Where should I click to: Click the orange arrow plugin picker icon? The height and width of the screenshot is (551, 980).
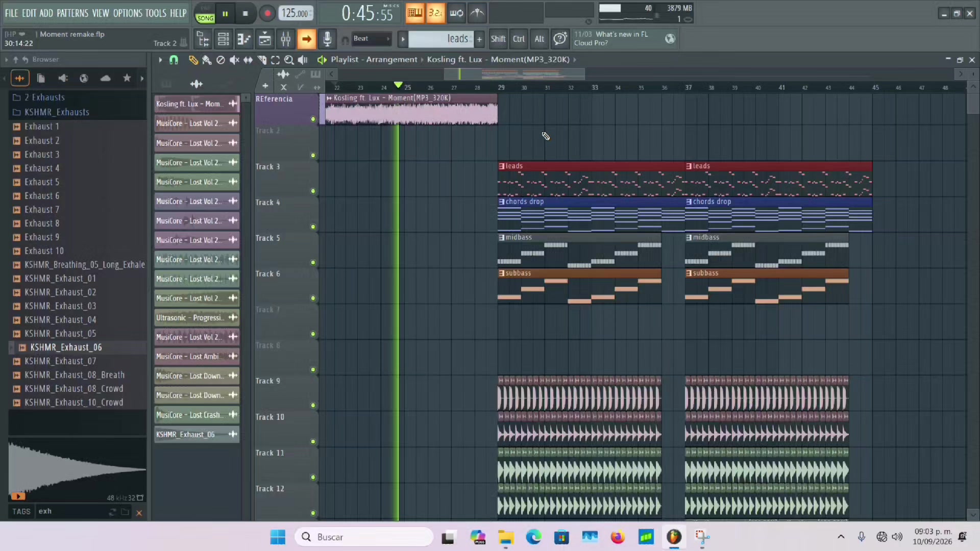point(306,39)
